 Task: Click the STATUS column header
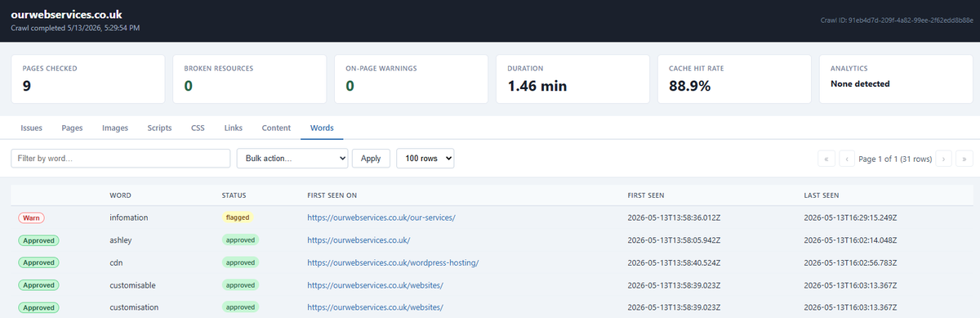pos(234,195)
